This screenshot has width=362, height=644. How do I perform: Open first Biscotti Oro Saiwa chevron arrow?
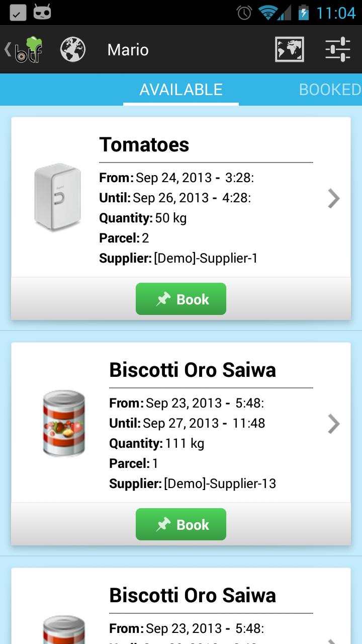pyautogui.click(x=333, y=424)
